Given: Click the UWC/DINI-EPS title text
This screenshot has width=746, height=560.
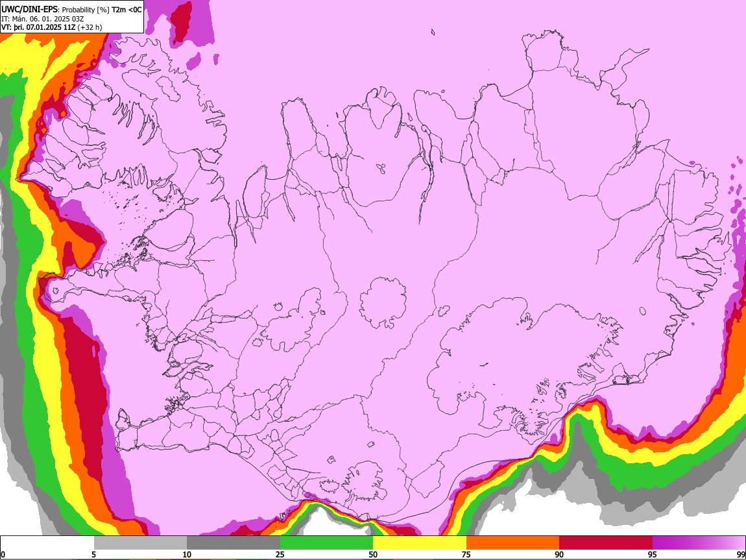Looking at the screenshot, I should 30,9.
